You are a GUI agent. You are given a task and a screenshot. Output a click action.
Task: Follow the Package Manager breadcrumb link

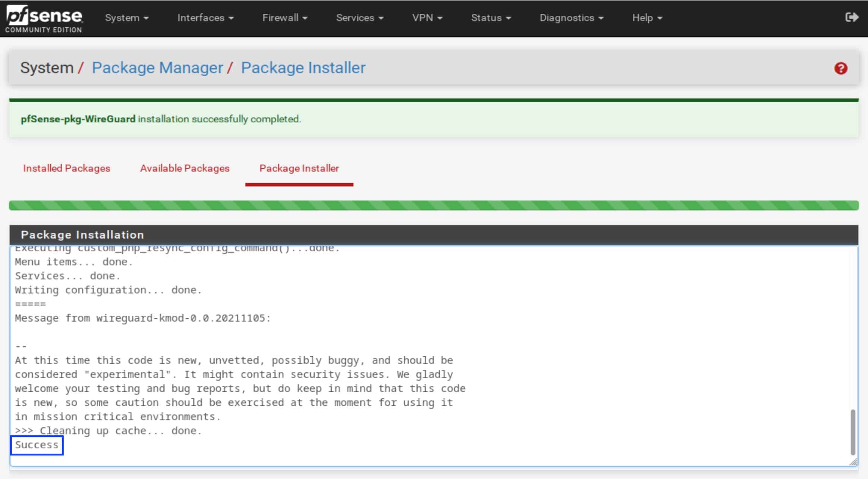pos(157,68)
